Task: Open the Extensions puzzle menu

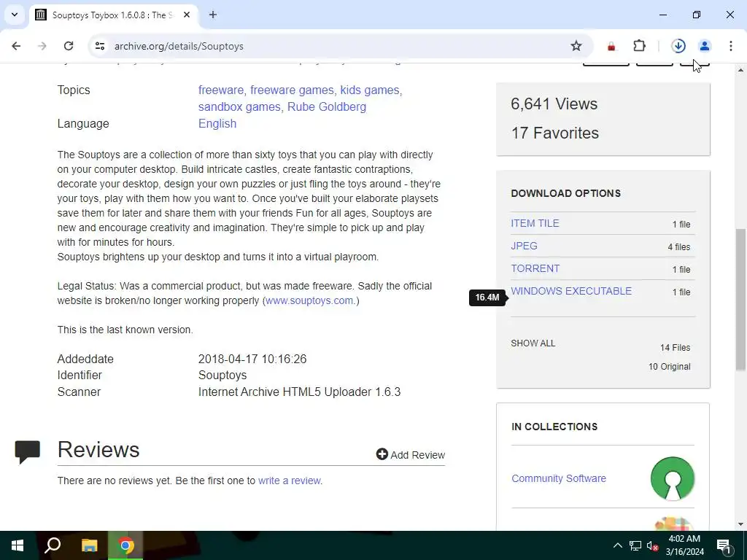Action: click(x=639, y=46)
